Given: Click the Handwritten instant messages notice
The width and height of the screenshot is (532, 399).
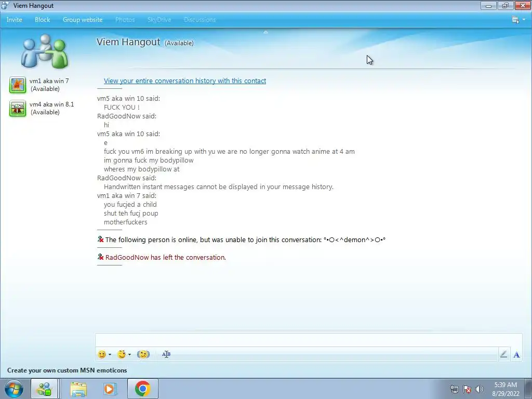Looking at the screenshot, I should click(x=219, y=187).
